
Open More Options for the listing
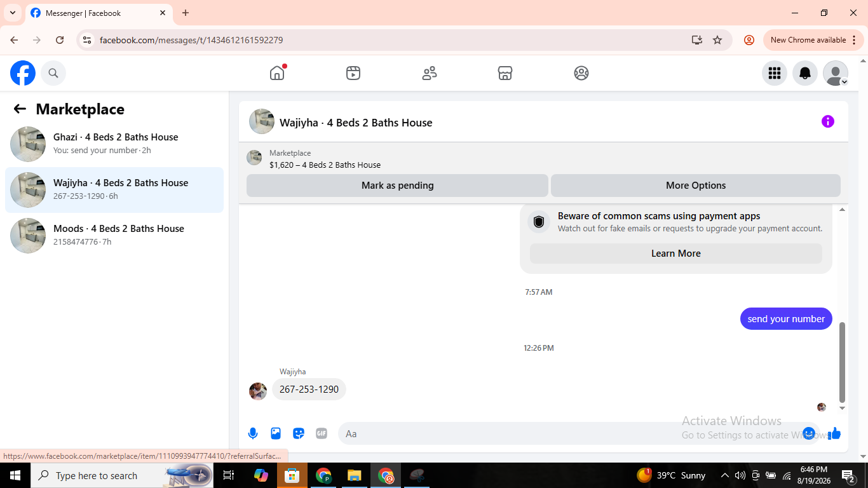point(696,186)
